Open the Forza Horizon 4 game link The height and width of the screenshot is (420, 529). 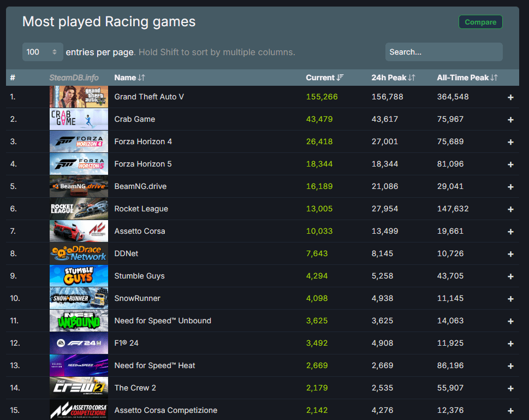click(143, 141)
